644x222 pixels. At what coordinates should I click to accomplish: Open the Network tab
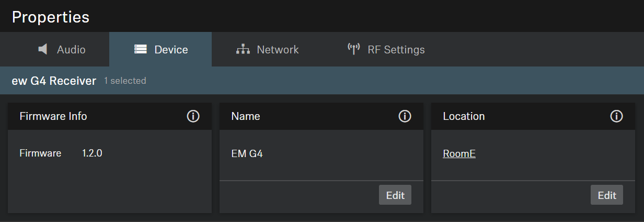[278, 50]
